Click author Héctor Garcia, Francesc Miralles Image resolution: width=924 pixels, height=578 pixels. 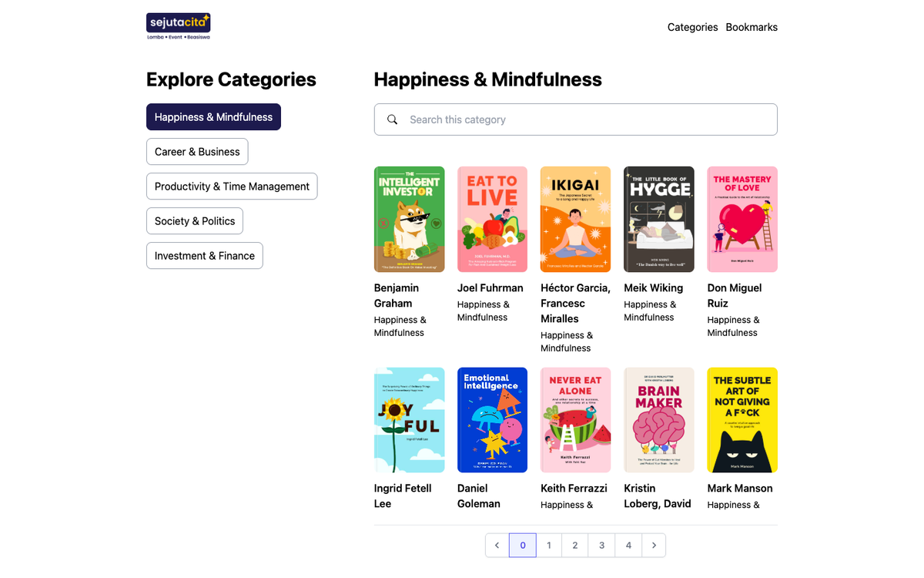[575, 304]
